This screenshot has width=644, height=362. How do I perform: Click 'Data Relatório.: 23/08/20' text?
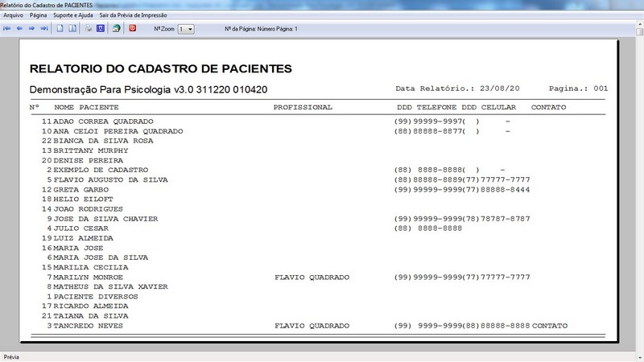pos(457,88)
